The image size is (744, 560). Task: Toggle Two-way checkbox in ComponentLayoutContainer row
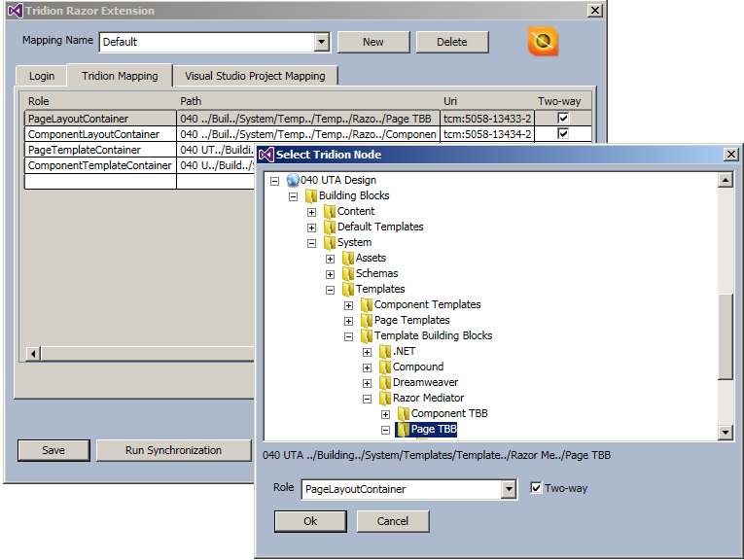coord(563,134)
